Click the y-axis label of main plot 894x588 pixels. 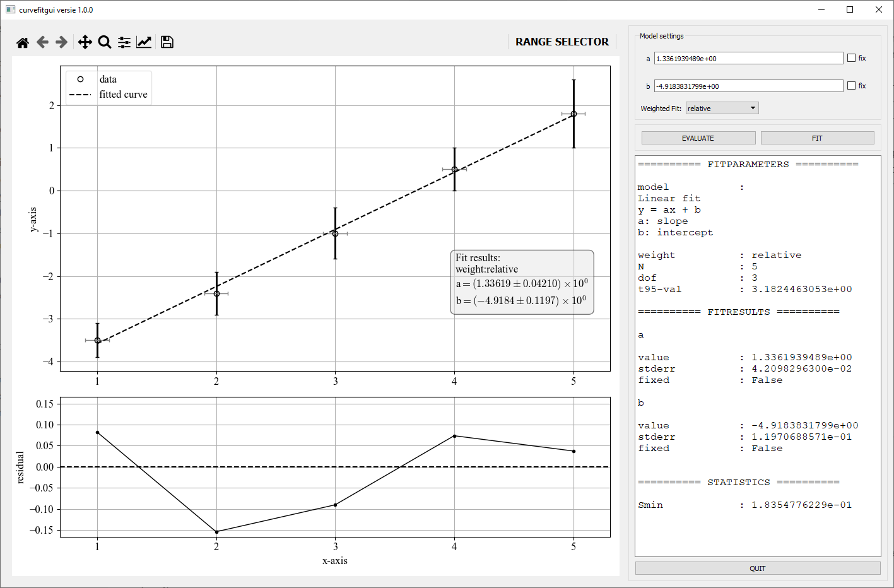[33, 220]
